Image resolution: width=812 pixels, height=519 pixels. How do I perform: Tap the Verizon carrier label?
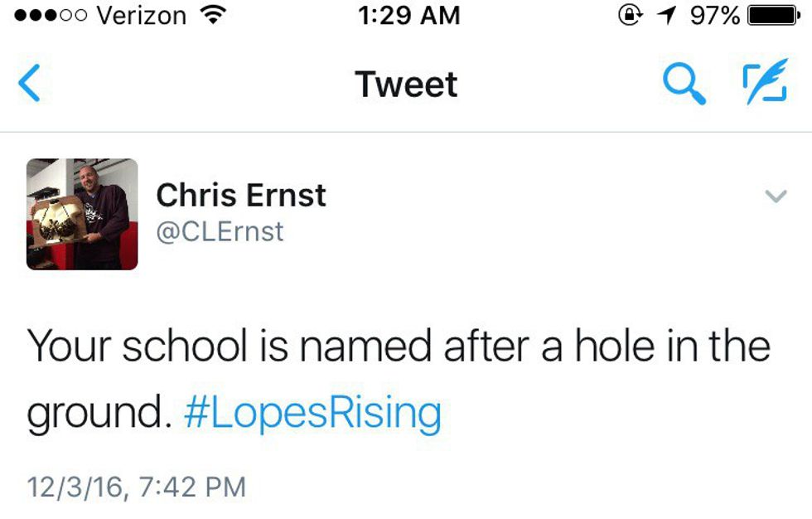143,16
